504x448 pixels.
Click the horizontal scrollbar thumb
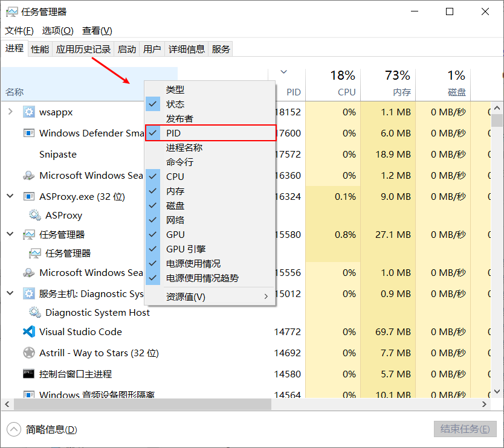point(143,405)
